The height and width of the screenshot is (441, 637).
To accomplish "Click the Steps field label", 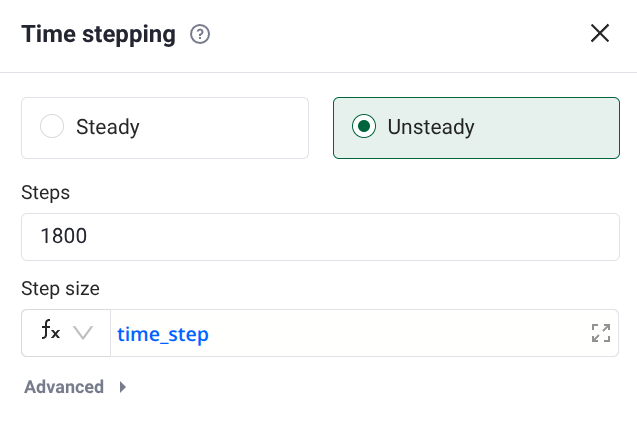I will coord(45,191).
